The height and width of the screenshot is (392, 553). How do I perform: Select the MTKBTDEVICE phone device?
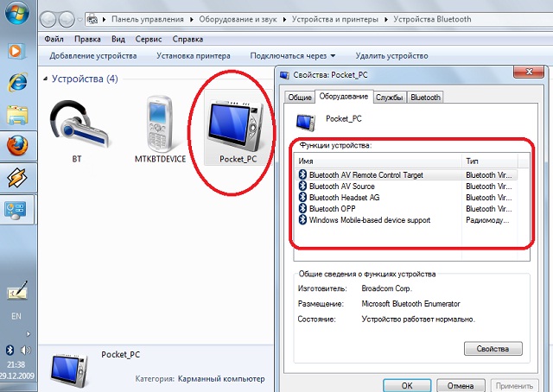click(160, 130)
